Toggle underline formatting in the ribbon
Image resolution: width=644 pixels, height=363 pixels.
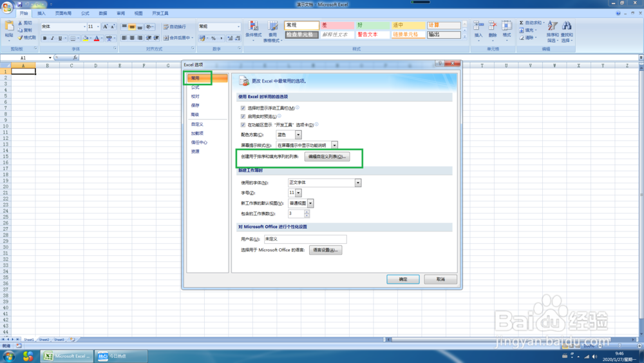[60, 38]
